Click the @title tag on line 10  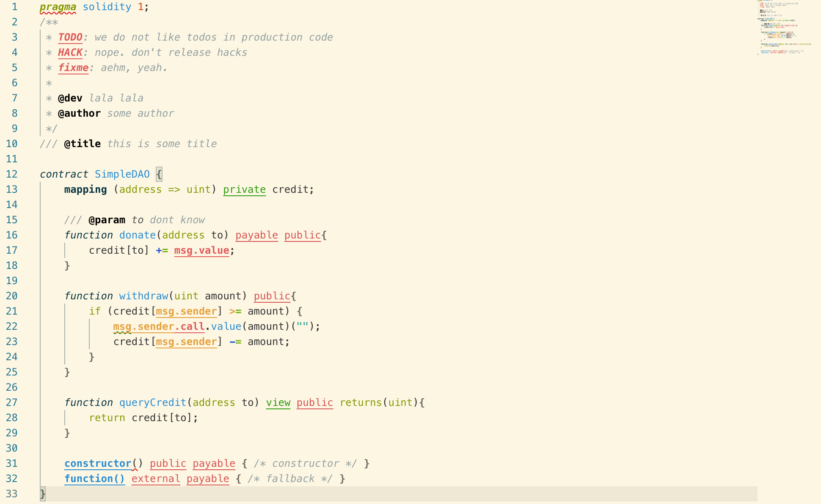point(83,144)
